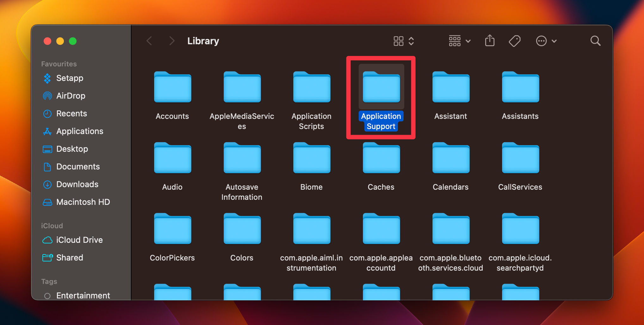Image resolution: width=644 pixels, height=325 pixels.
Task: Click the back navigation arrow
Action: coord(149,41)
